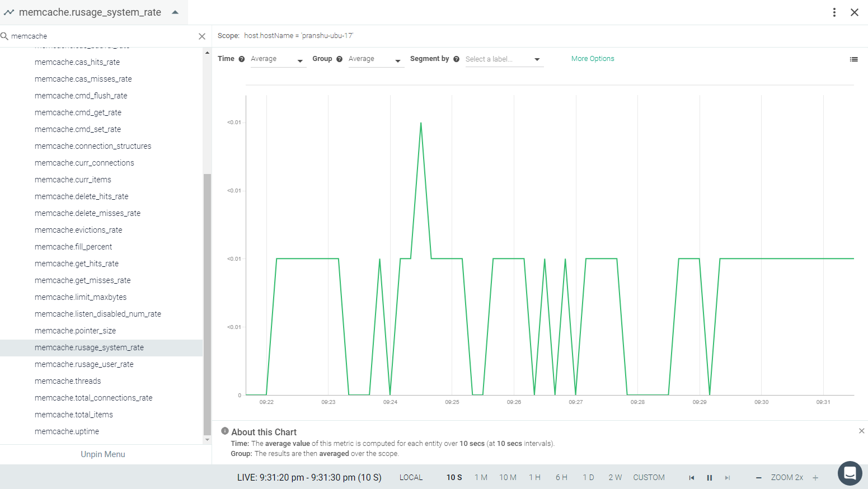Image resolution: width=868 pixels, height=489 pixels.
Task: Open the Segment by label dropdown
Action: [504, 59]
